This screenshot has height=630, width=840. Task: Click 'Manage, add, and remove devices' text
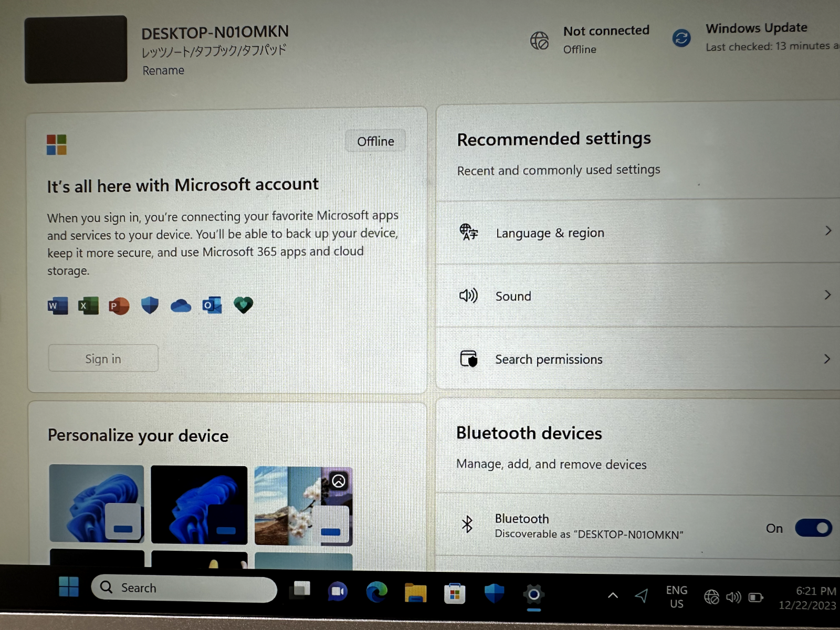[551, 464]
